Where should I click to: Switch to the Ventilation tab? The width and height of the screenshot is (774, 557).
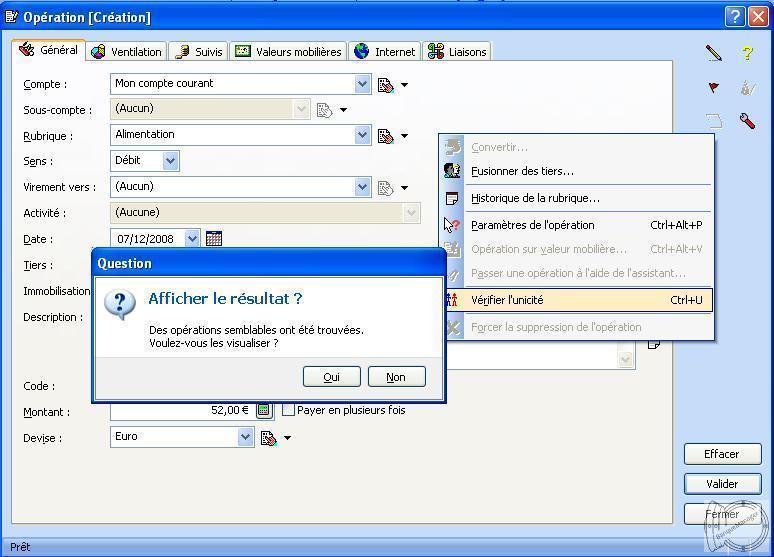pos(127,52)
